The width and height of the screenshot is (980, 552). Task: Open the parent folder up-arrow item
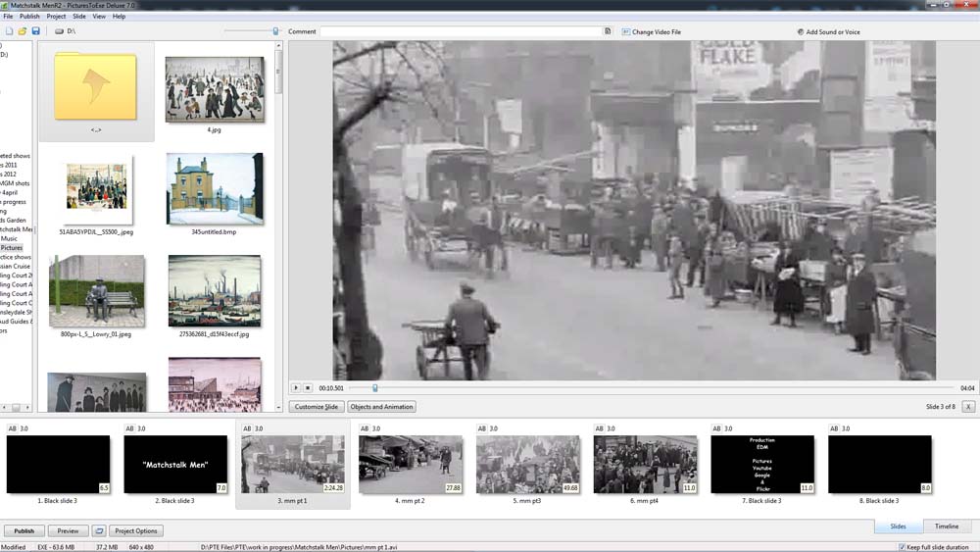click(x=96, y=89)
